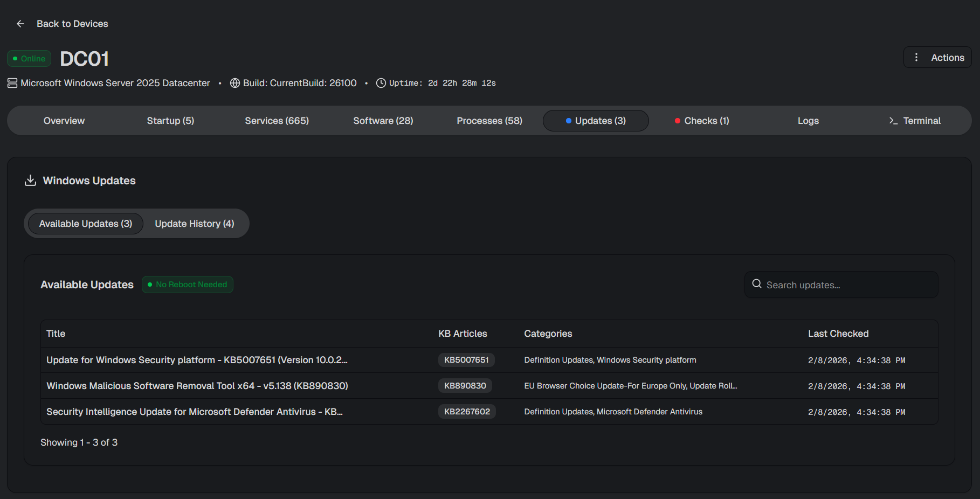
Task: Open the Checks tab
Action: (x=702, y=121)
